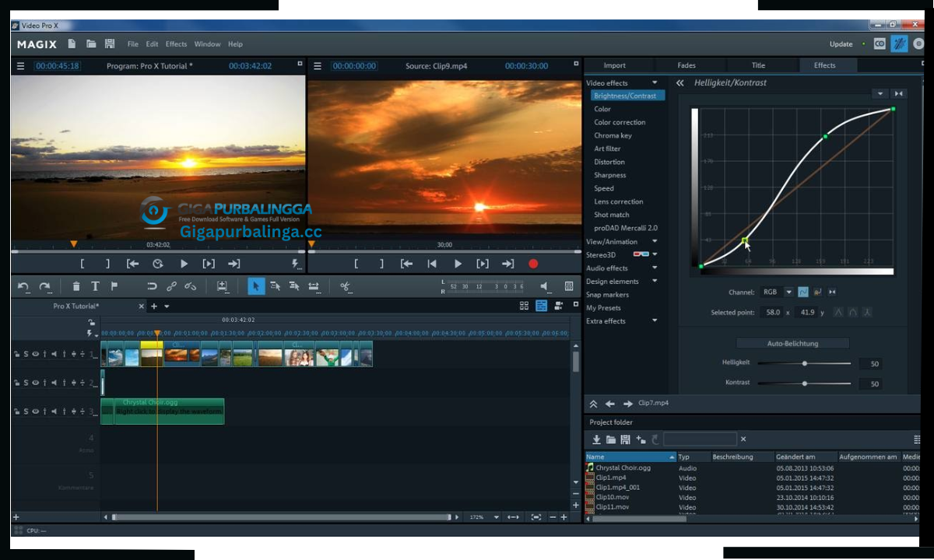This screenshot has height=560, width=934.
Task: Open the Window menu
Action: (207, 44)
